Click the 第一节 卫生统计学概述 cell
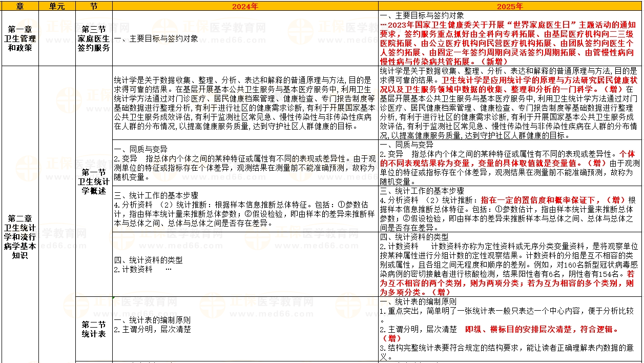644x363 pixels. [x=94, y=180]
